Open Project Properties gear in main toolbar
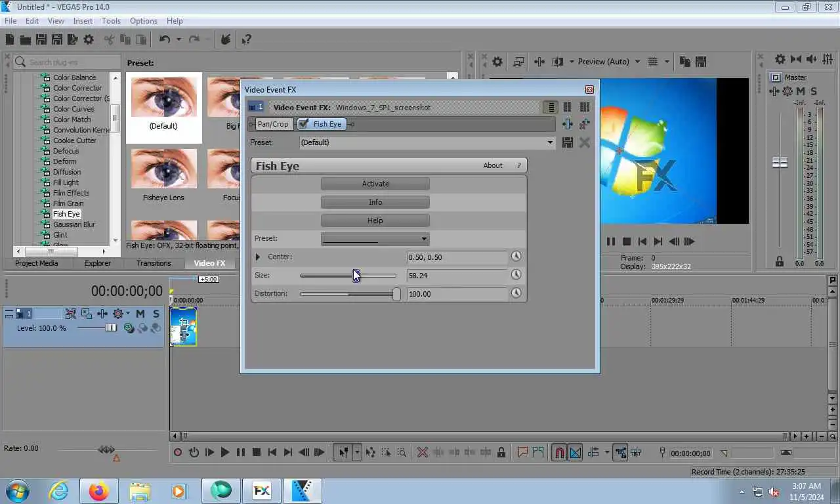 point(89,39)
